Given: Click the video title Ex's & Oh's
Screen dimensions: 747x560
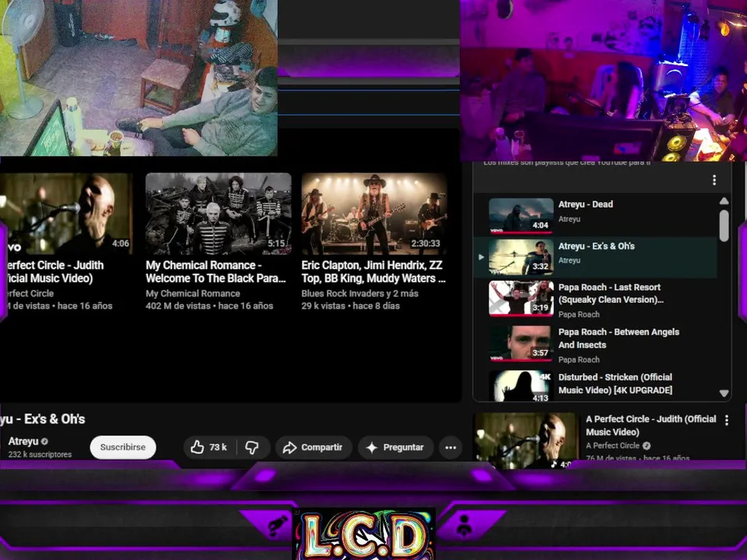Looking at the screenshot, I should coord(42,419).
